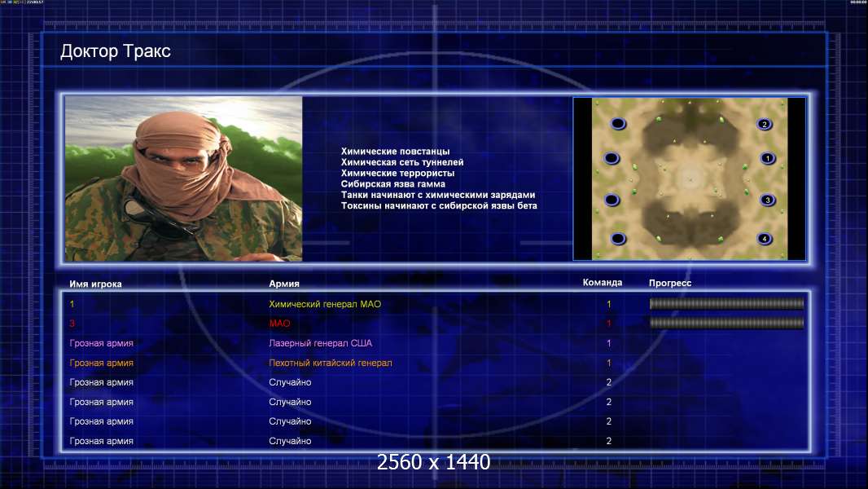Select the Химические террористы line
Viewport: 868px width, 489px height.
(397, 173)
